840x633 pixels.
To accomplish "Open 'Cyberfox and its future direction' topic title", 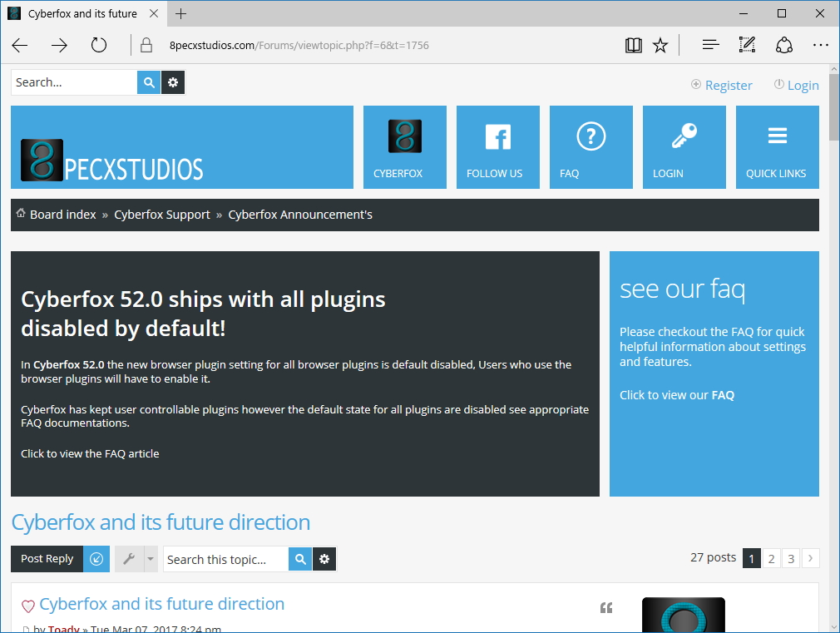I will (161, 522).
